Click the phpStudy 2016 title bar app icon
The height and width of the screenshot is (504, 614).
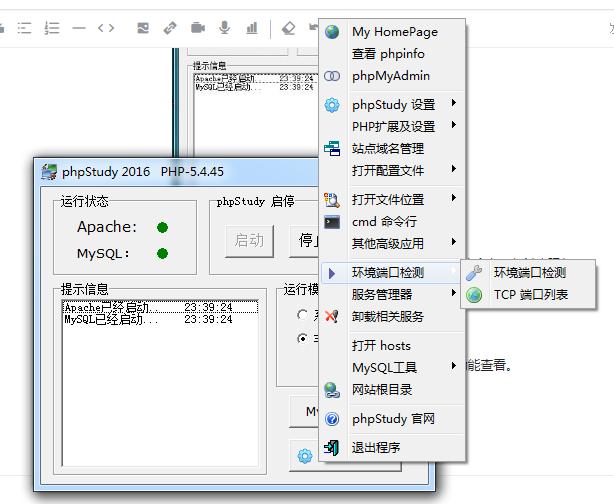point(49,172)
